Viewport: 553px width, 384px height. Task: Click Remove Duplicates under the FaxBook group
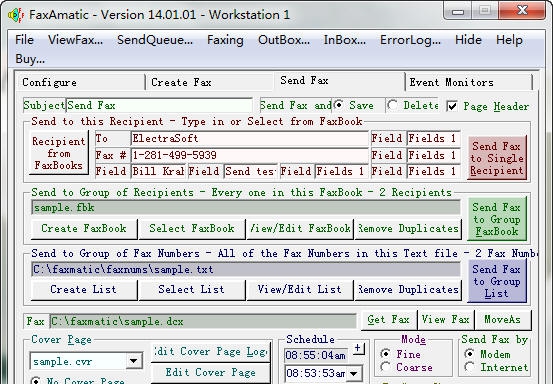[408, 228]
